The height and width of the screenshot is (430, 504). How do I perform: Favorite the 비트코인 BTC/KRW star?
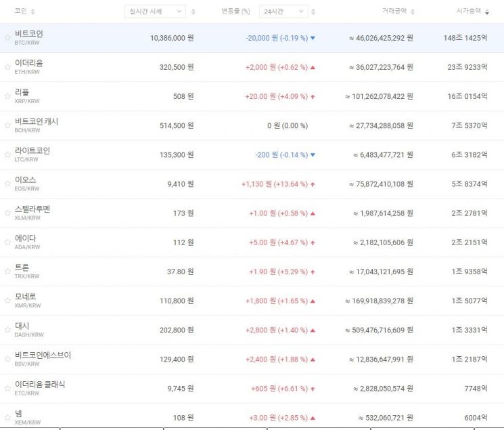pyautogui.click(x=7, y=38)
